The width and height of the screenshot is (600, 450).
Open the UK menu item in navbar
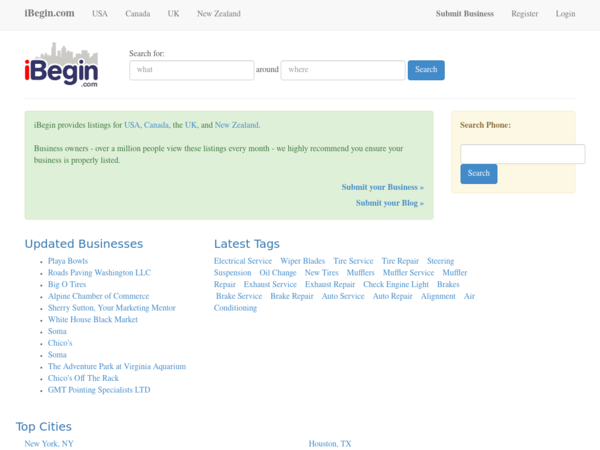(173, 14)
